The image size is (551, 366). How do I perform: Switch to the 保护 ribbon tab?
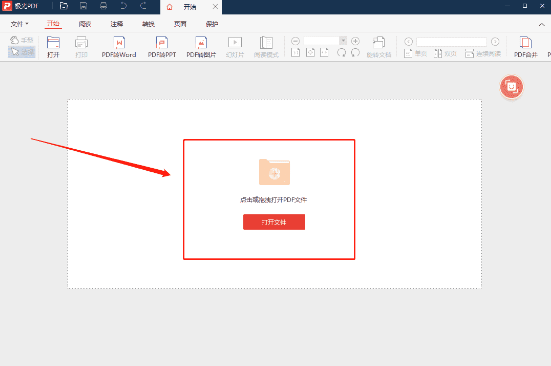(x=212, y=24)
